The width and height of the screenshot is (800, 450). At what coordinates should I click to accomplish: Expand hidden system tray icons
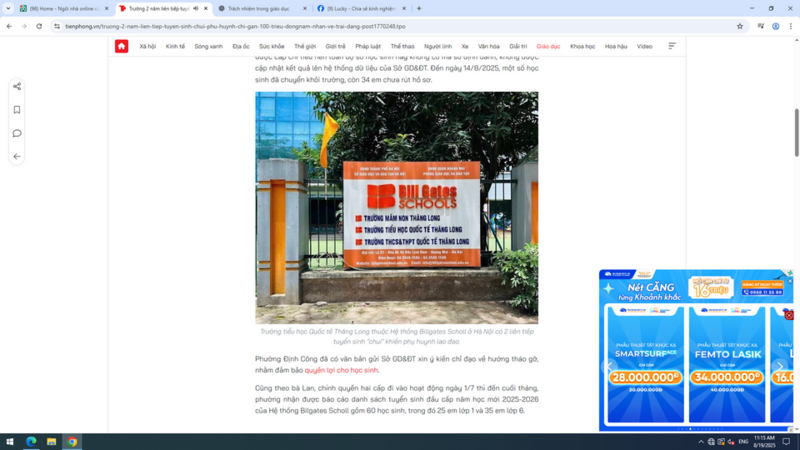tap(701, 442)
